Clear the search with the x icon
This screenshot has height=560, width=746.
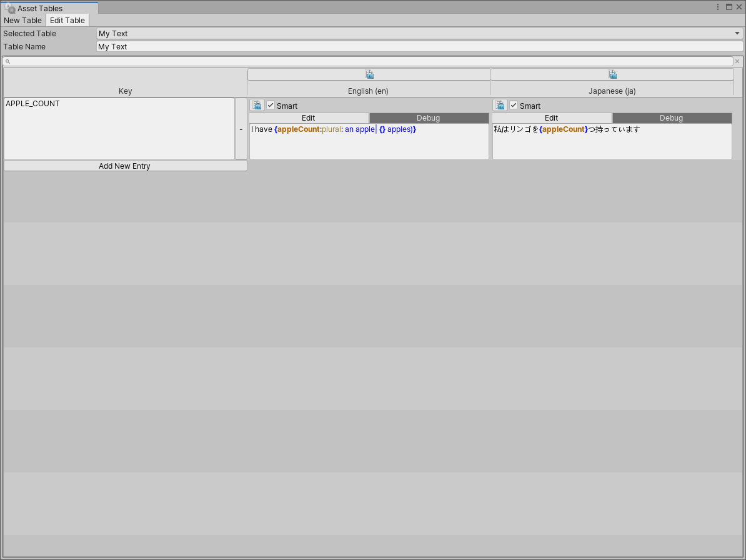coord(737,61)
